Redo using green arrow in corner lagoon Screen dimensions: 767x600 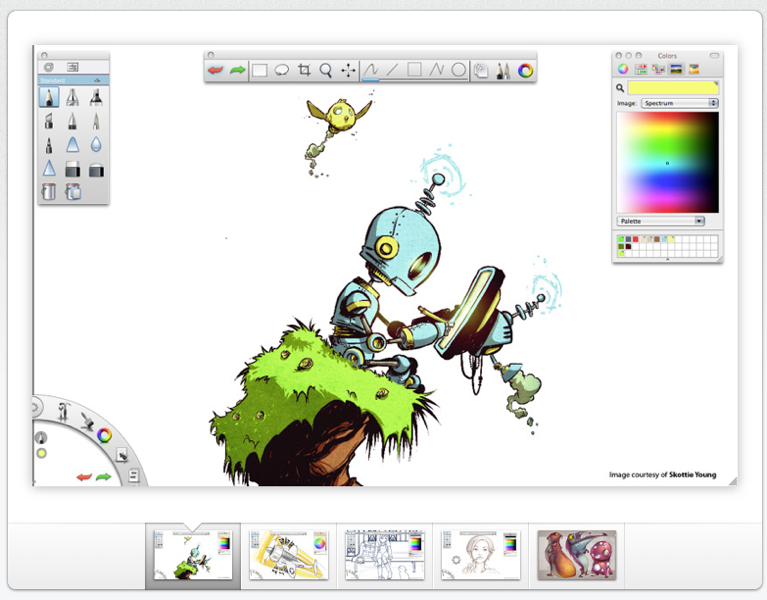103,477
